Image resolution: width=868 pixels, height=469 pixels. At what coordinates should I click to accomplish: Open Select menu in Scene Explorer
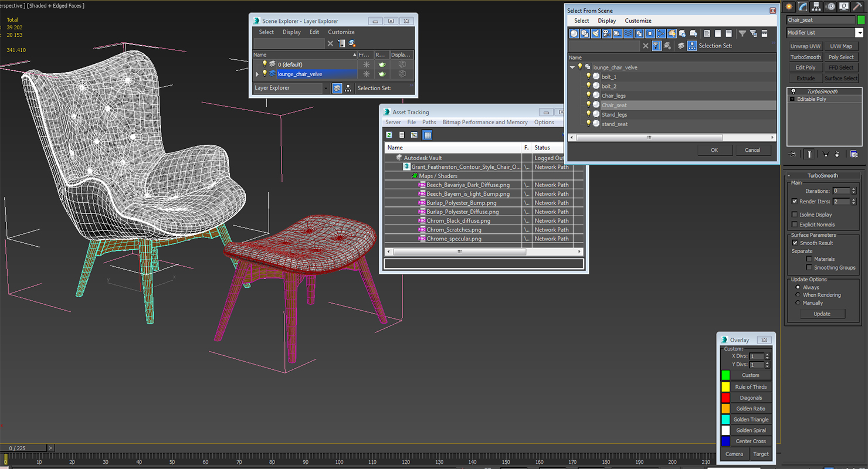point(266,32)
